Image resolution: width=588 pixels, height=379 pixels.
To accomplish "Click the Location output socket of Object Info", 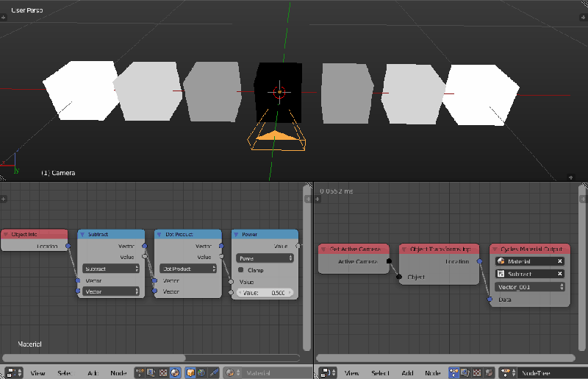I will pyautogui.click(x=68, y=246).
